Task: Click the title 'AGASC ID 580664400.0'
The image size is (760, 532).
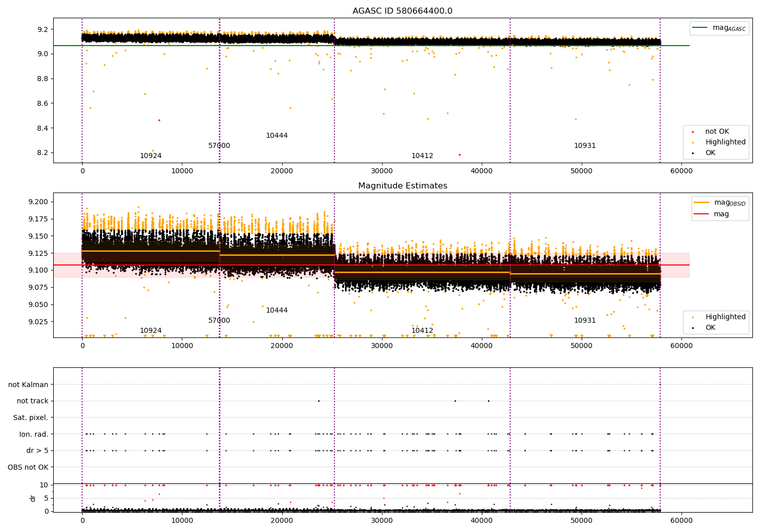Action: point(402,11)
